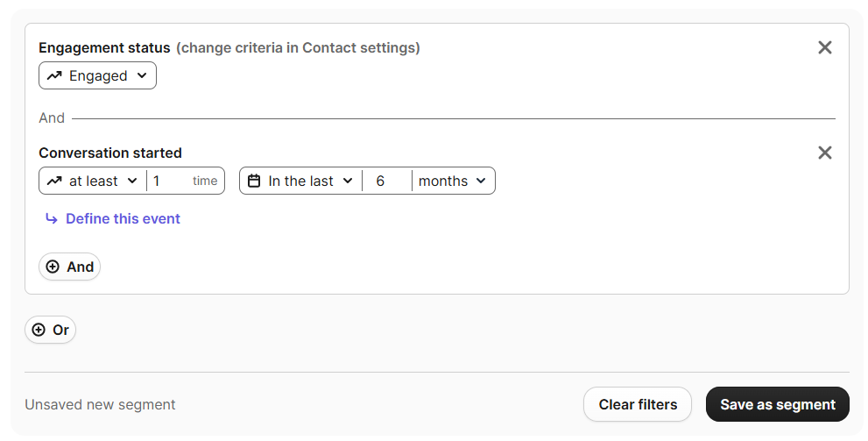Click Save as segment button
This screenshot has width=868, height=441.
tap(778, 404)
